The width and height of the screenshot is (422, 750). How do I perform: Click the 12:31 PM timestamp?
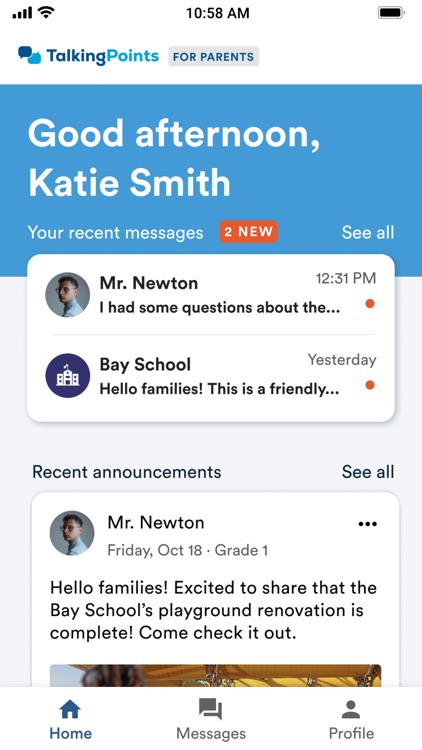point(346,278)
